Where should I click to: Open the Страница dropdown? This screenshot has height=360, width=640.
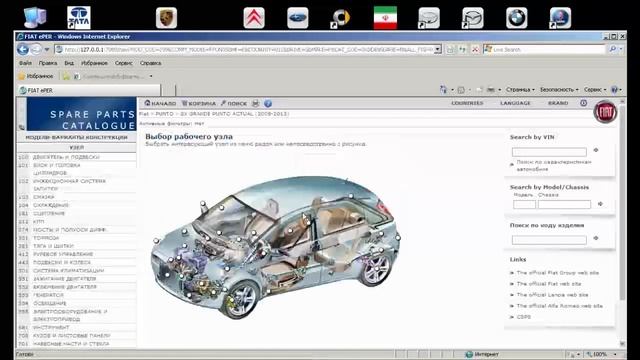tap(520, 89)
